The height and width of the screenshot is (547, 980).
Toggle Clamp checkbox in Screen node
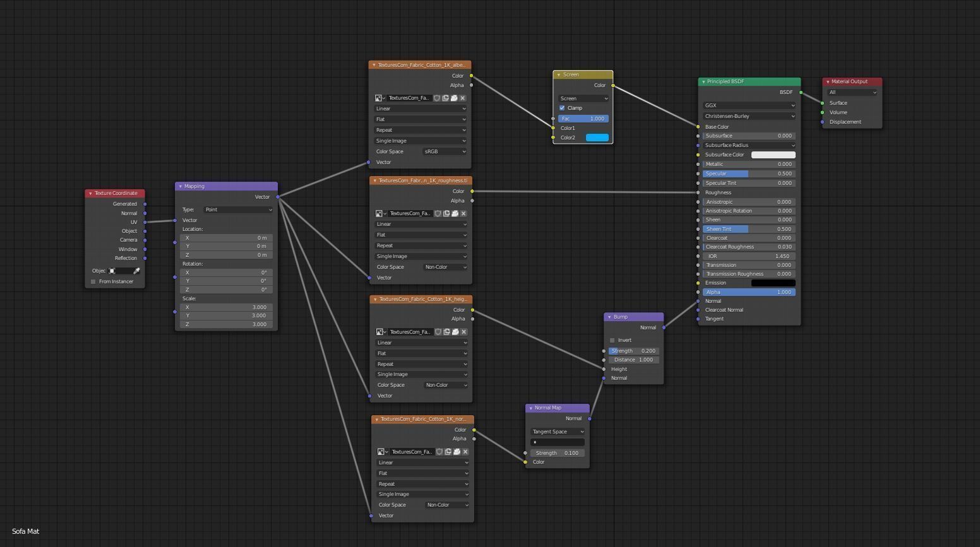(562, 108)
